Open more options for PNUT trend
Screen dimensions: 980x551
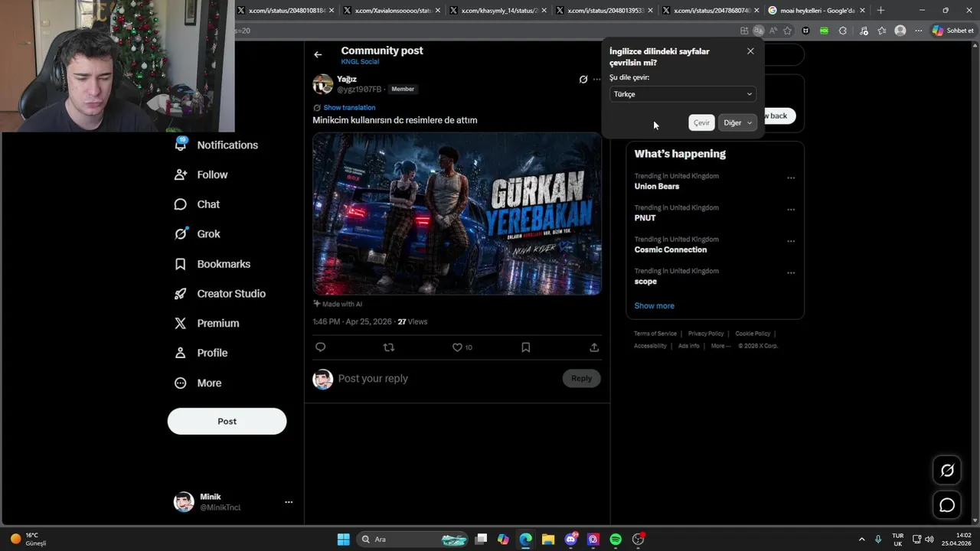pos(791,210)
